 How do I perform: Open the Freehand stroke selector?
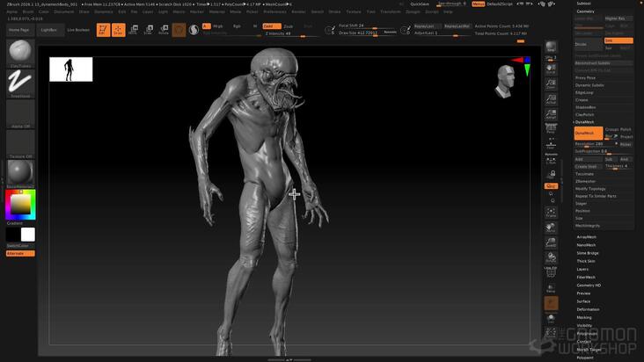click(20, 83)
